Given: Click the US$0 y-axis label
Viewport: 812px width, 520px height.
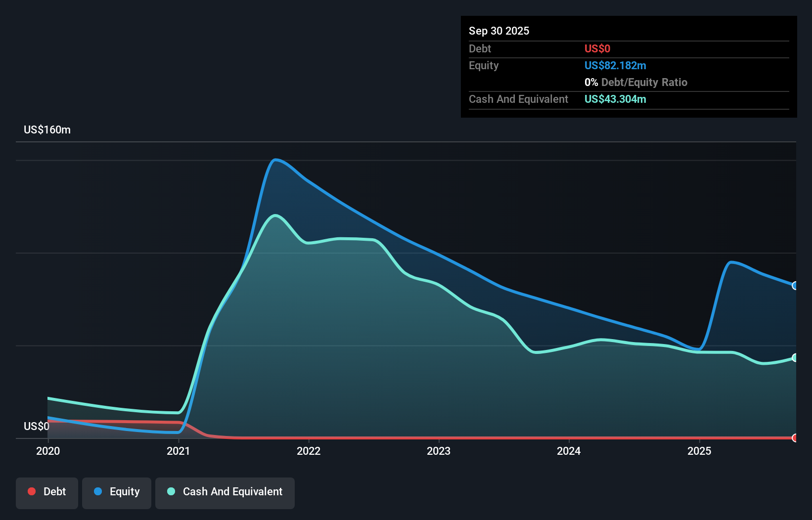Looking at the screenshot, I should (x=37, y=426).
